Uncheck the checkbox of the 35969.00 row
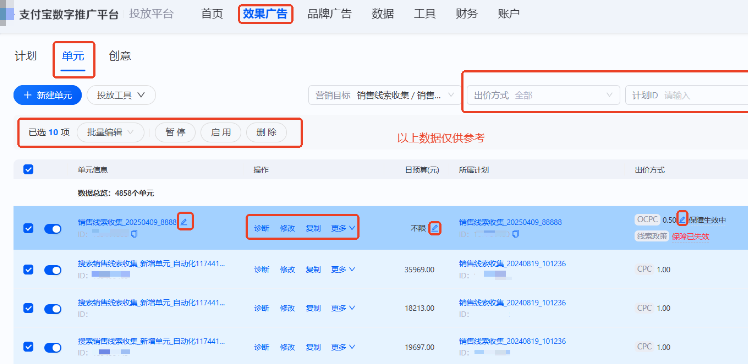 click(x=28, y=270)
